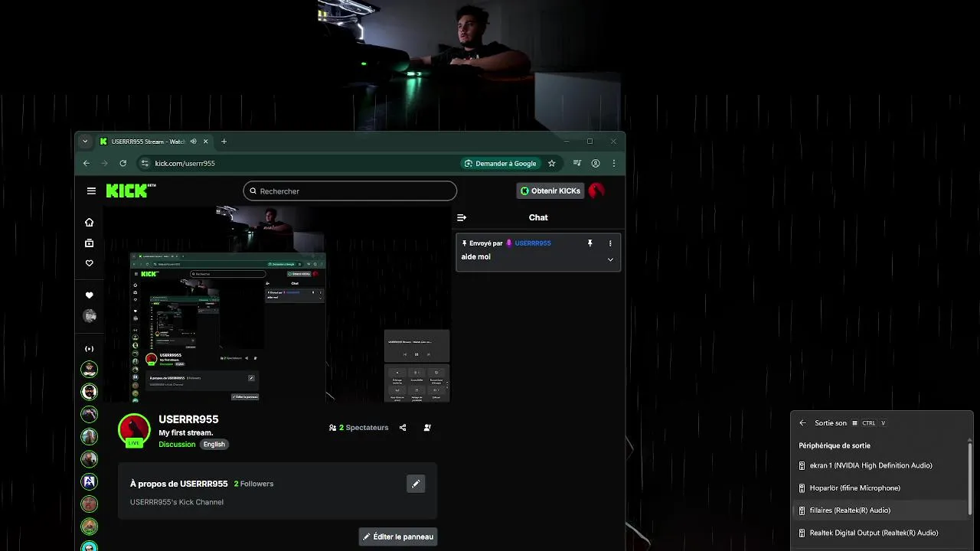Click the Discussion category link
The width and height of the screenshot is (980, 551).
tap(177, 445)
